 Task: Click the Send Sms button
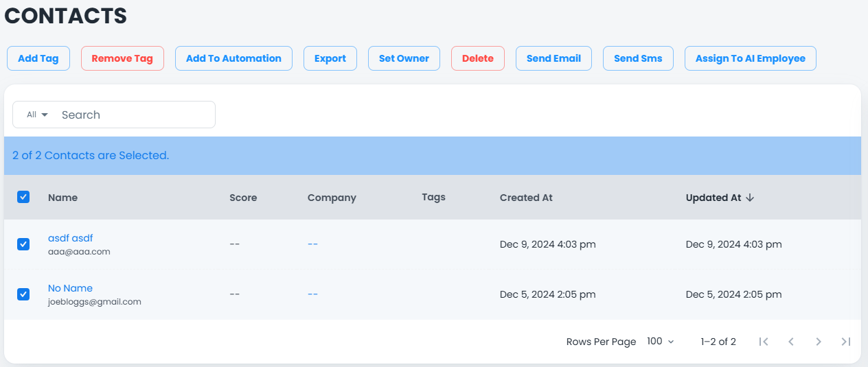tap(638, 58)
